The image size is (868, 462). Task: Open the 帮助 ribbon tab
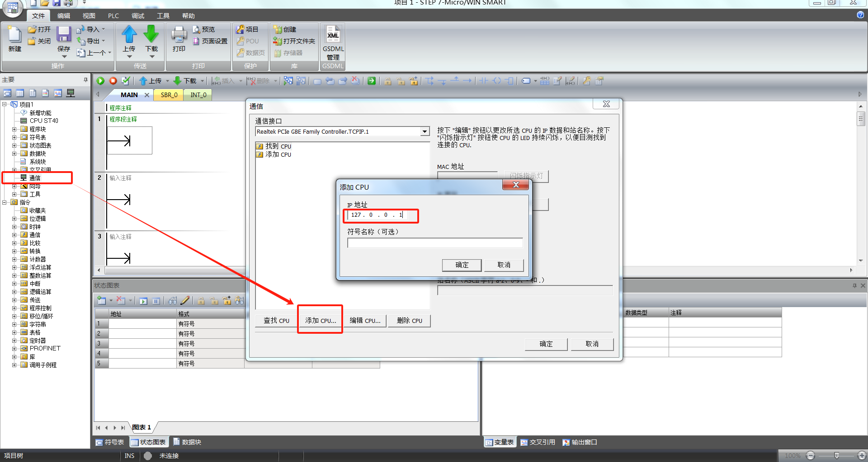point(189,16)
